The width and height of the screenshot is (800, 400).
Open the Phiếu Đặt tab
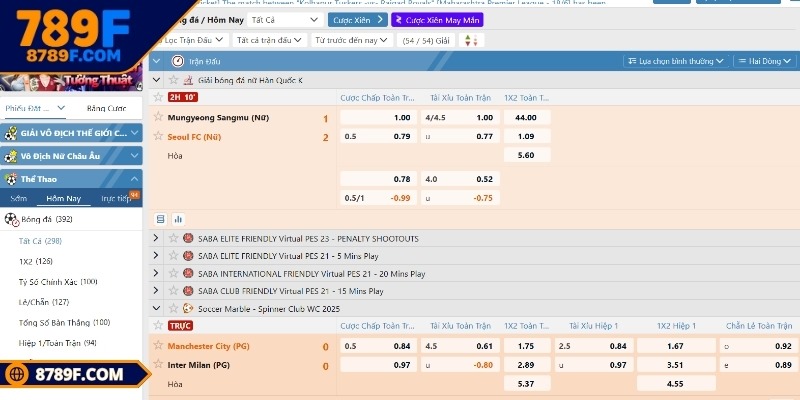pos(35,108)
